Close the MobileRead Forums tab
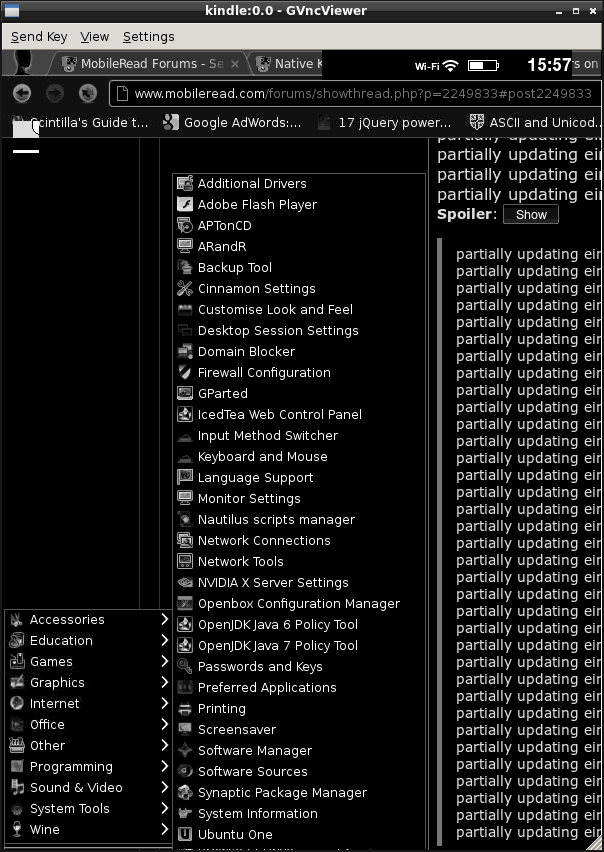The image size is (604, 852). (235, 64)
